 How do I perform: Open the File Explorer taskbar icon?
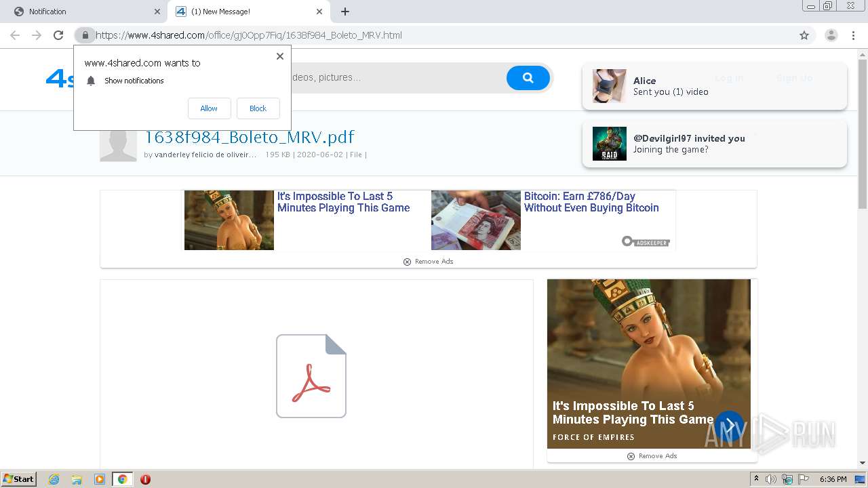pos(77,479)
